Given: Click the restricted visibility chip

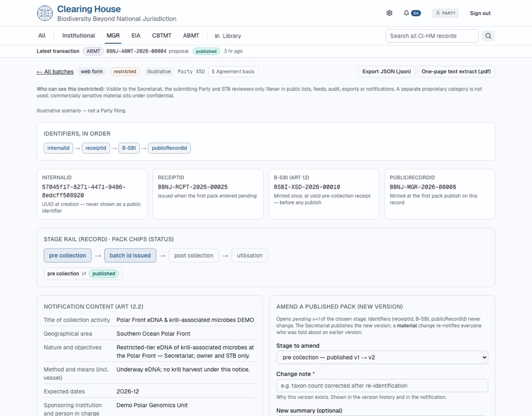Looking at the screenshot, I should click(x=125, y=72).
